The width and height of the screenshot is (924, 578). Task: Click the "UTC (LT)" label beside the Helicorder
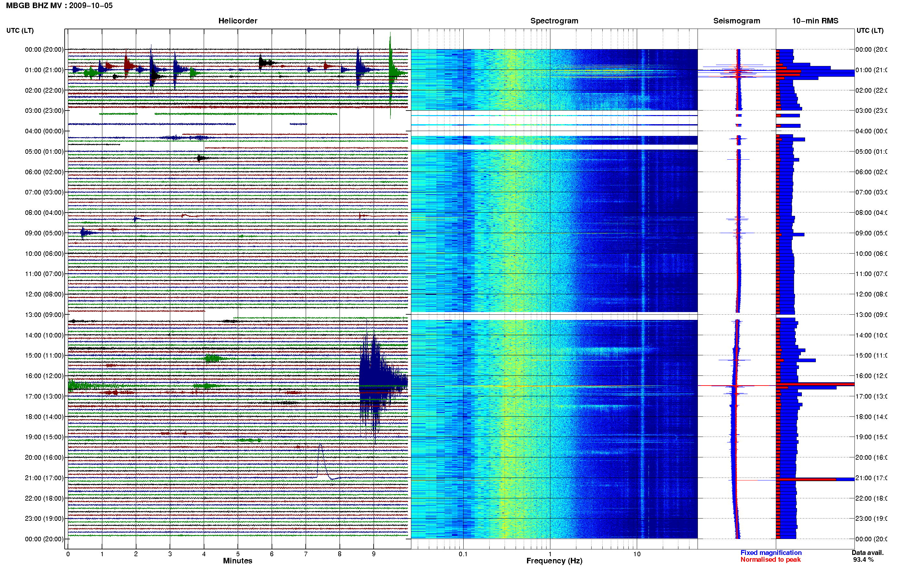(x=20, y=31)
